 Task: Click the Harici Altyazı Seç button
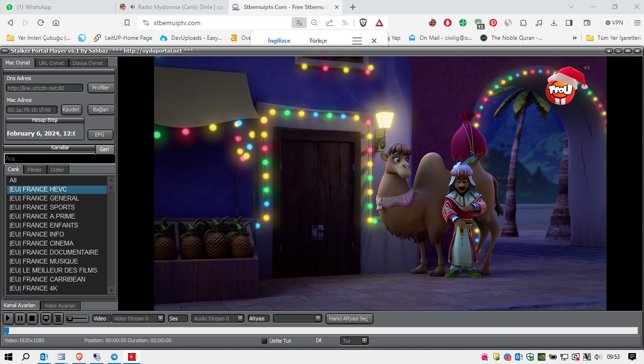350,318
